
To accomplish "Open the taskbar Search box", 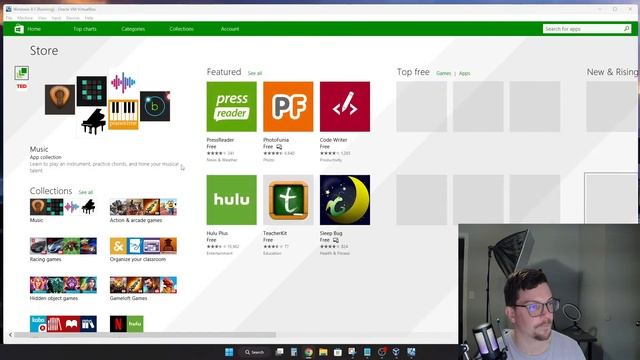I will tap(255, 352).
